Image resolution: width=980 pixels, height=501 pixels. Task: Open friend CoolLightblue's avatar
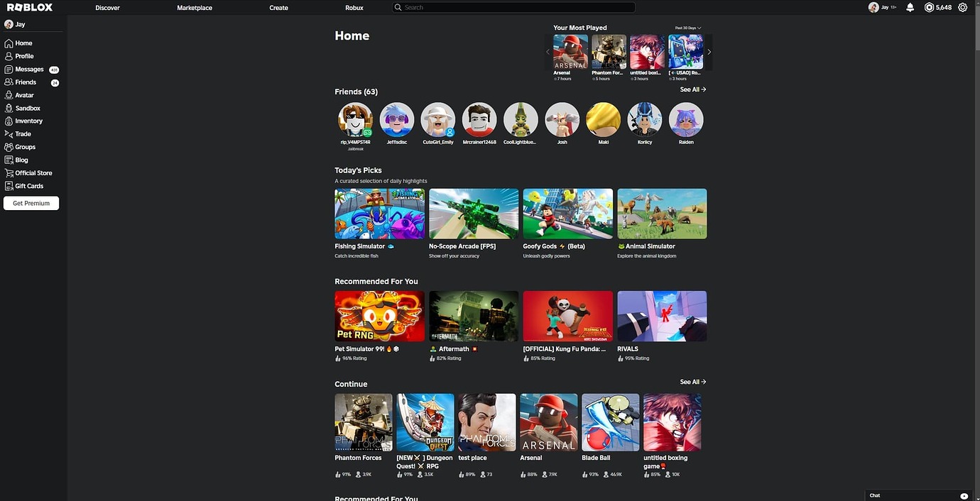coord(521,120)
